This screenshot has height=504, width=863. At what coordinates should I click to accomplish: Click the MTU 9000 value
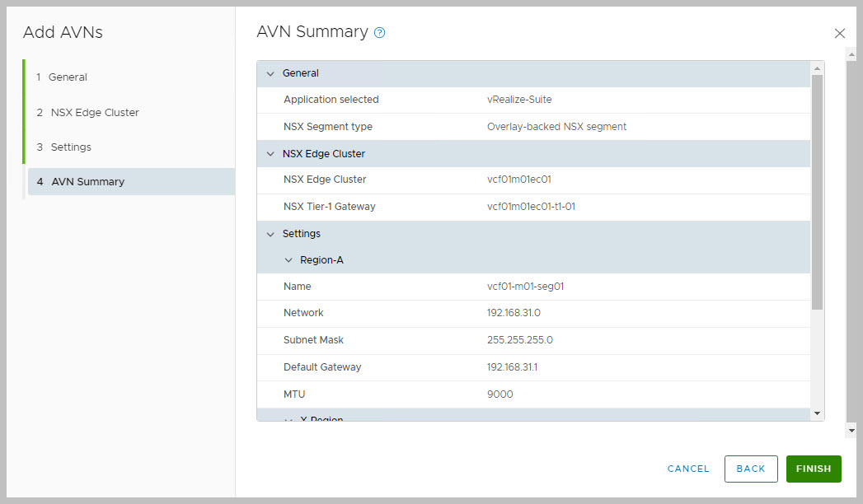pyautogui.click(x=500, y=394)
